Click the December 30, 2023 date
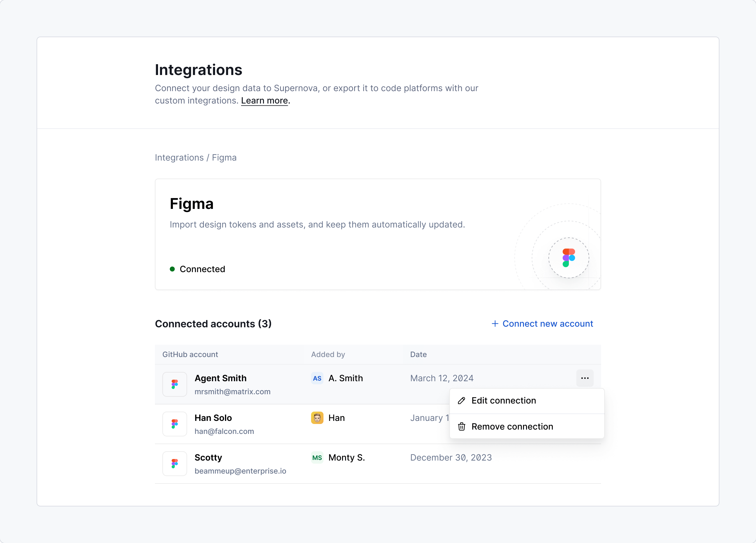The width and height of the screenshot is (756, 543). point(451,458)
